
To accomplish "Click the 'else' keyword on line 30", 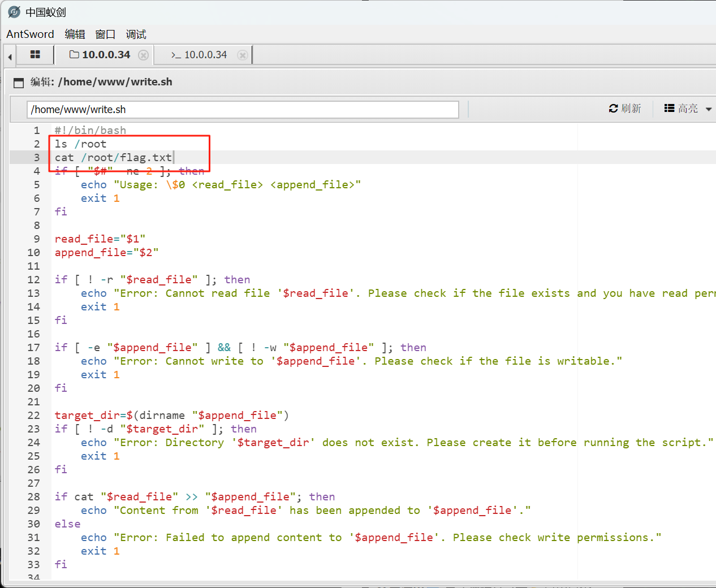I will 67,524.
